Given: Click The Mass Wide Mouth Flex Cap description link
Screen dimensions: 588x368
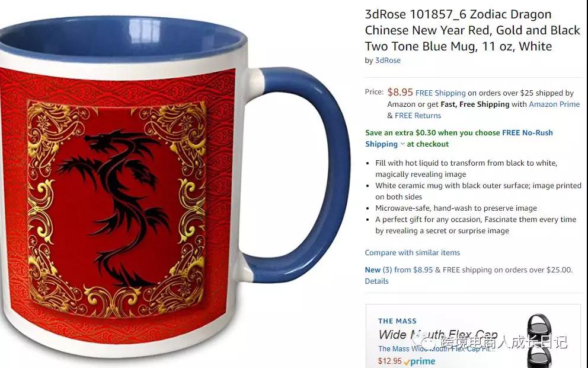Looking at the screenshot, I should [436, 348].
